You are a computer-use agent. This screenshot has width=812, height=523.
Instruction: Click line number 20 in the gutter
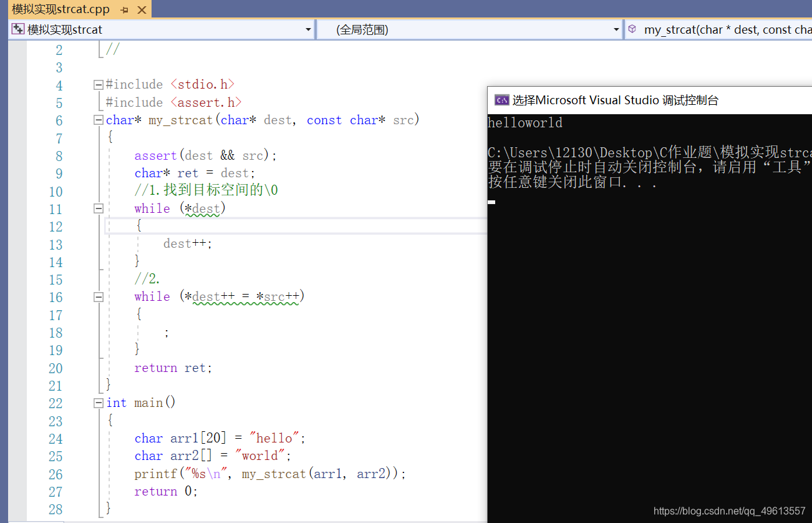coord(56,368)
